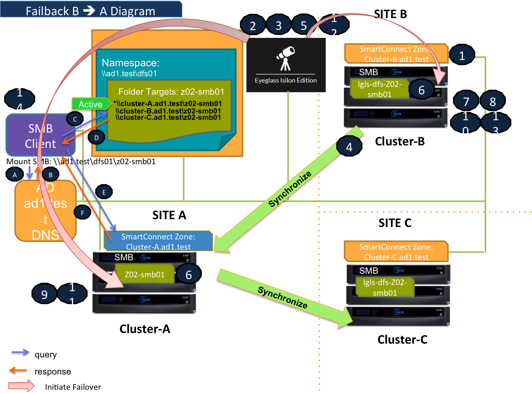Click the Mount SMB path text
This screenshot has height=394, width=532.
pyautogui.click(x=81, y=161)
